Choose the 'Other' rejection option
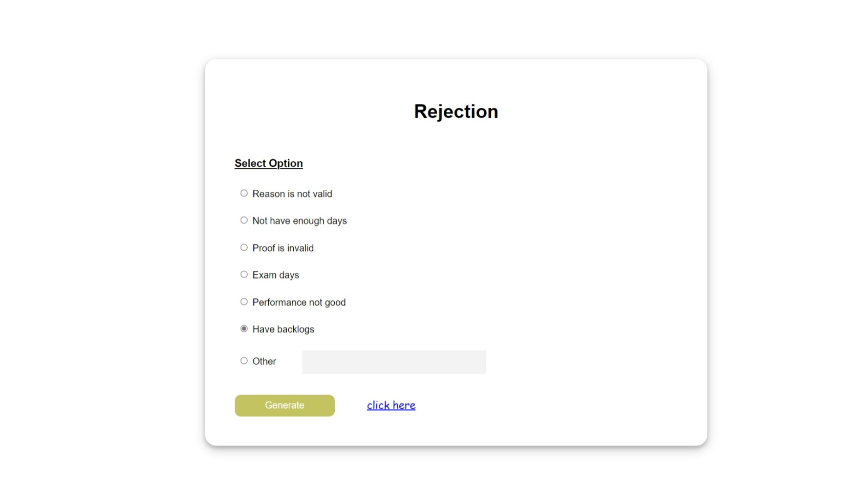This screenshot has height=504, width=862. tap(244, 361)
